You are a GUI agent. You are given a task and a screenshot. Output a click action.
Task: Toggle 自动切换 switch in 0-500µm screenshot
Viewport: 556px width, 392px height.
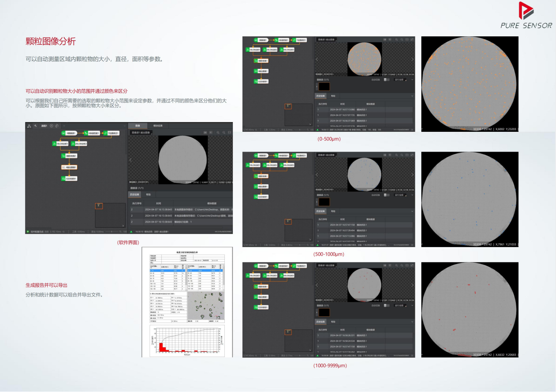tap(387, 79)
